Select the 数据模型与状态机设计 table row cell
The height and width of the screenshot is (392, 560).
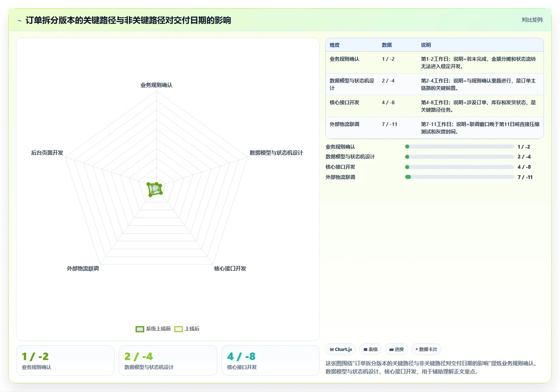coord(352,85)
